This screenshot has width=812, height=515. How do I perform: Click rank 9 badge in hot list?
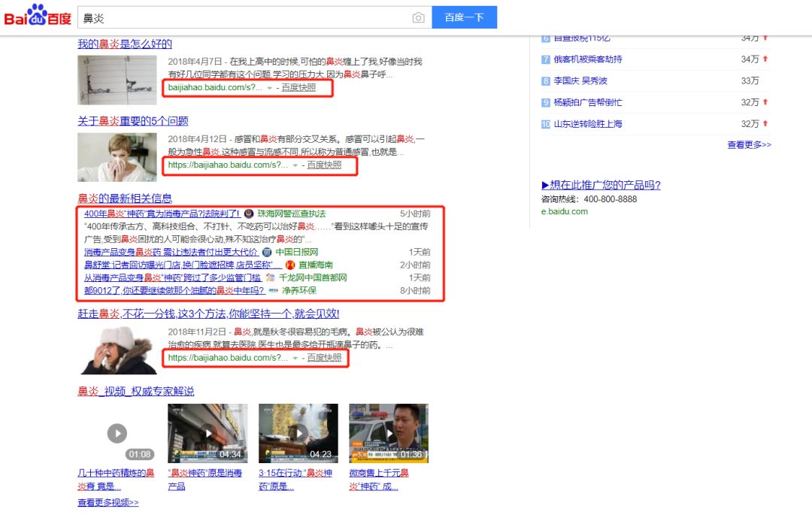(x=545, y=103)
